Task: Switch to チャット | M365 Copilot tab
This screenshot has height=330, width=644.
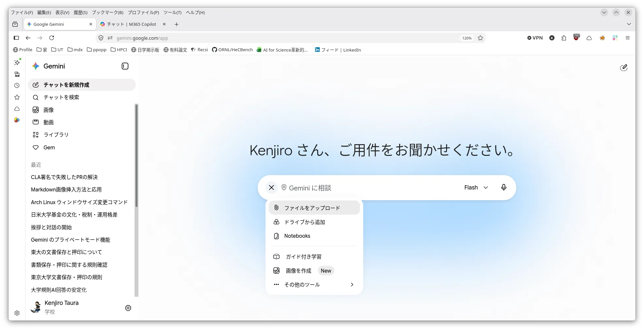Action: coord(132,24)
